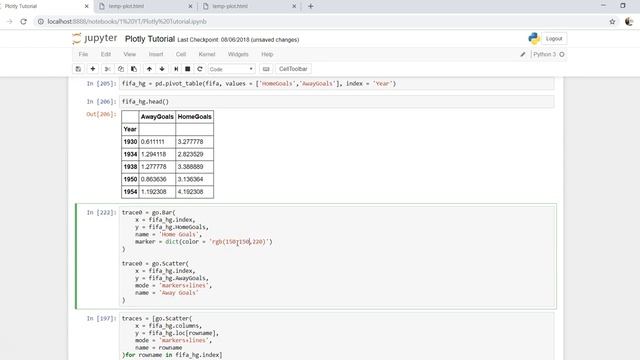Click the browser address bar URL

point(127,22)
